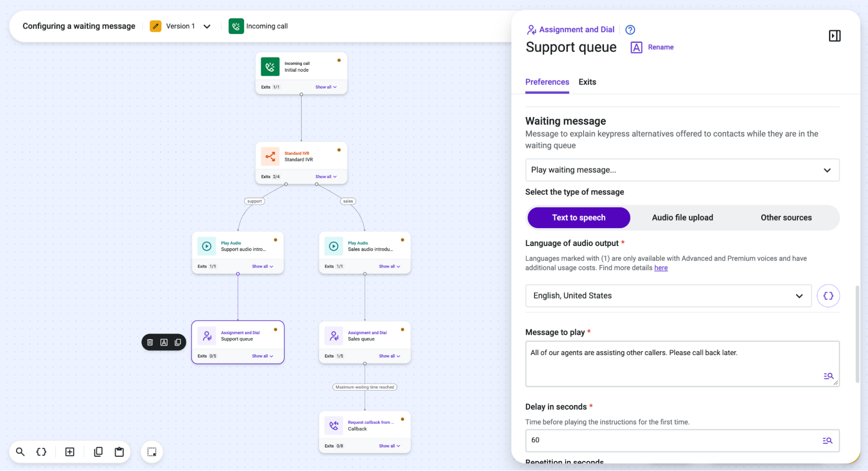
Task: Open the variables curly braces tool in the bottom toolbar
Action: (41, 452)
